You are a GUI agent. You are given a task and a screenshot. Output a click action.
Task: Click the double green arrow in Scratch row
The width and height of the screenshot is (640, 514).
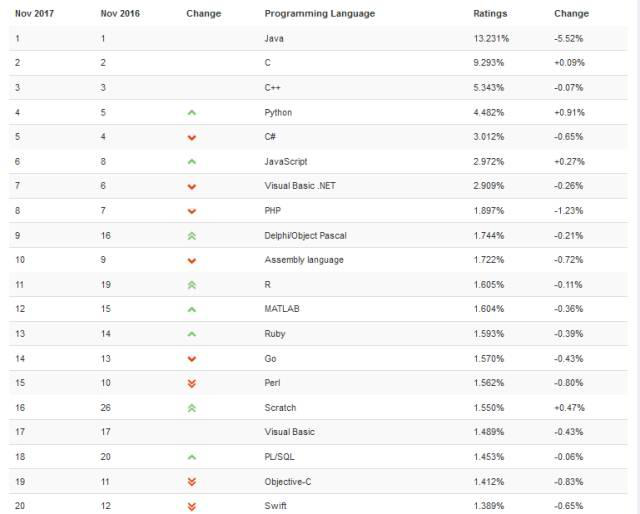192,408
